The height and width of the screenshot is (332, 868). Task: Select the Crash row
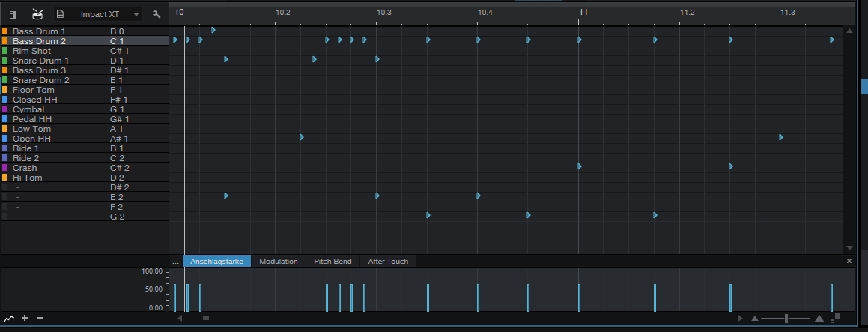(x=85, y=168)
